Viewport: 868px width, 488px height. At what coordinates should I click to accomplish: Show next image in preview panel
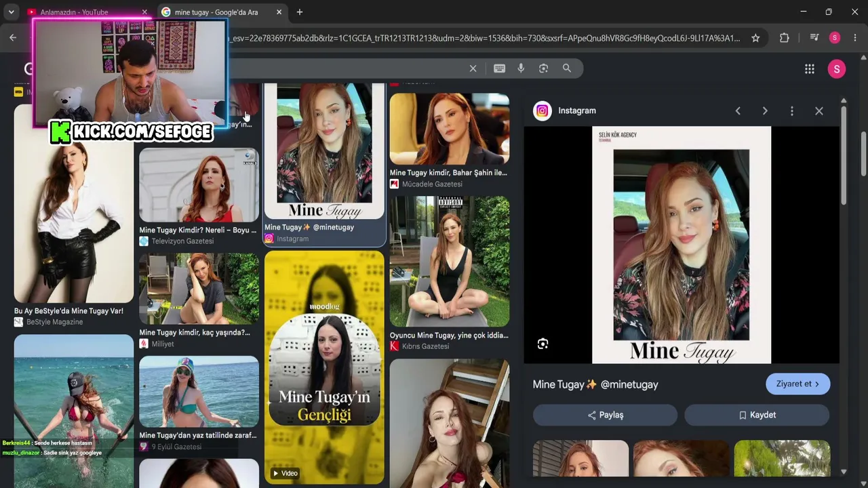pos(765,111)
